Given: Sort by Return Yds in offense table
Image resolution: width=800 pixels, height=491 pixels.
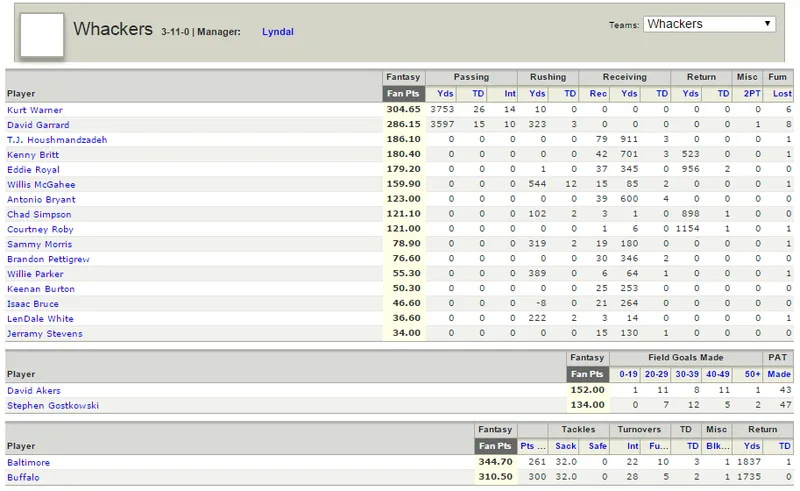Looking at the screenshot, I should point(690,93).
